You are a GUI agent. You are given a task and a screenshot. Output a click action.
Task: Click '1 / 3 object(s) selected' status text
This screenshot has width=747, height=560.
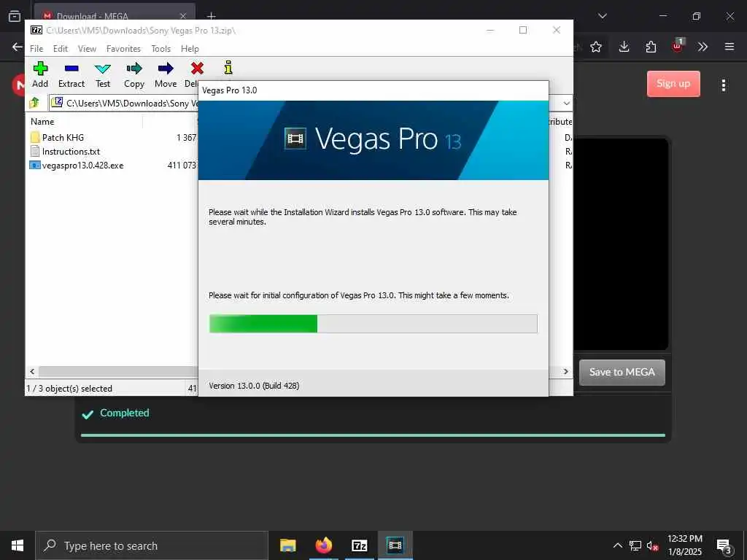[x=69, y=389]
